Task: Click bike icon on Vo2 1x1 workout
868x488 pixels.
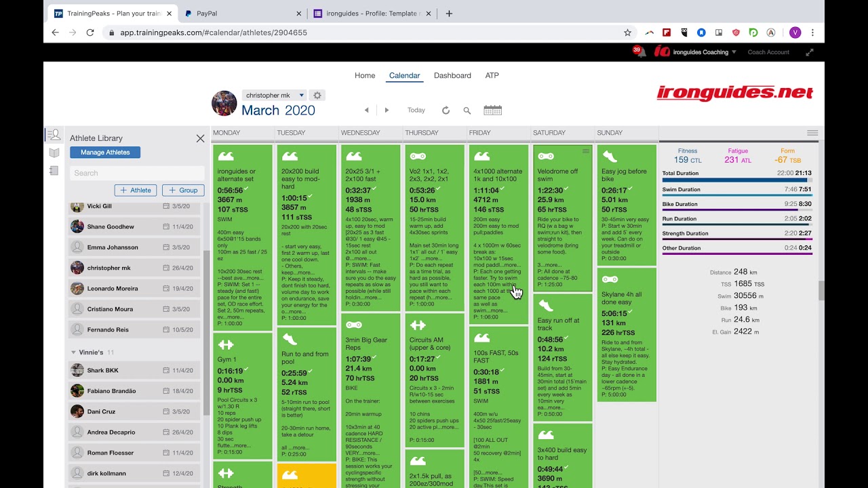Action: tap(418, 157)
